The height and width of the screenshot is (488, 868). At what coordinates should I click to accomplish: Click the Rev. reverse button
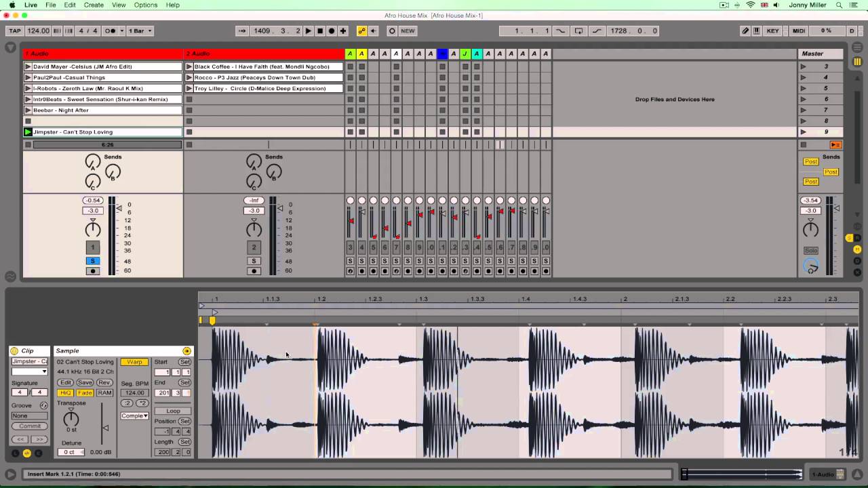click(x=104, y=383)
